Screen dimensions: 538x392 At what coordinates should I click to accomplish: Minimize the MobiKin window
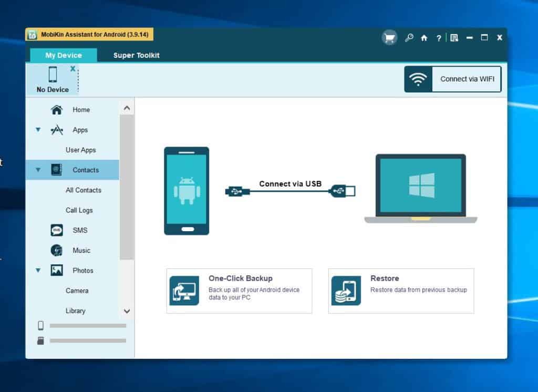click(469, 38)
